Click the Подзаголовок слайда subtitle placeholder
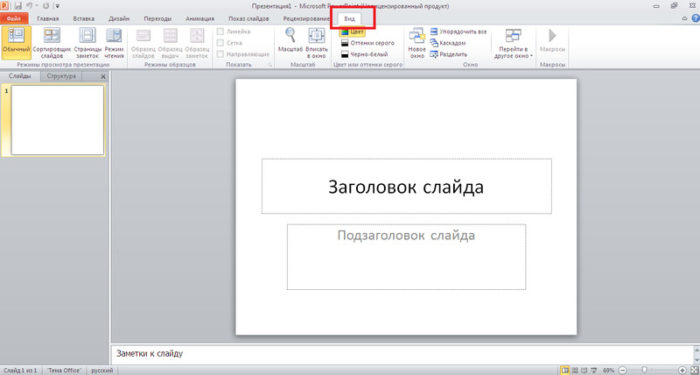Screen dimensions: 700x375 pos(406,257)
